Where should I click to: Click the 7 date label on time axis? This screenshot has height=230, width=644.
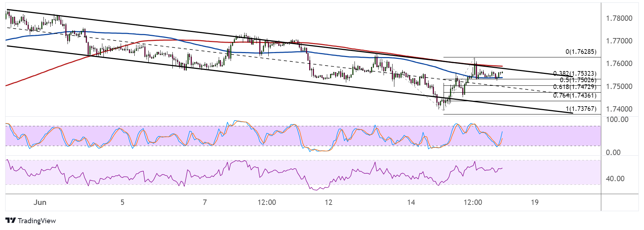(205, 202)
